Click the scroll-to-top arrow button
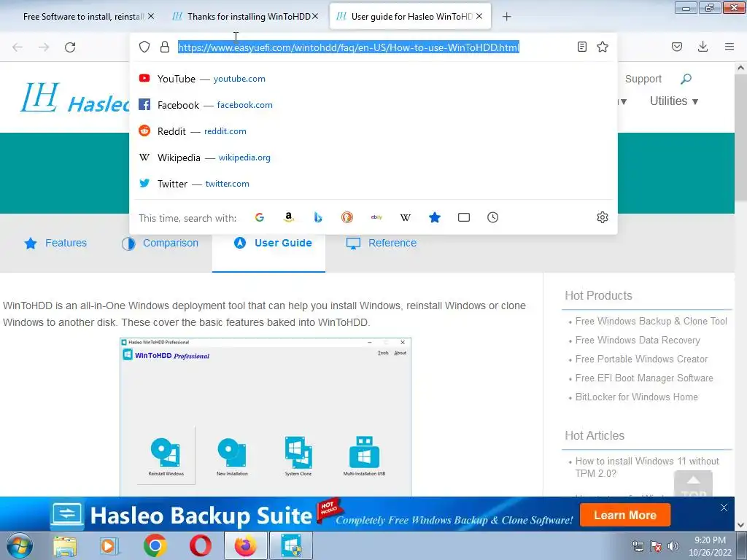Screen dimensions: 747x560 click(x=693, y=483)
